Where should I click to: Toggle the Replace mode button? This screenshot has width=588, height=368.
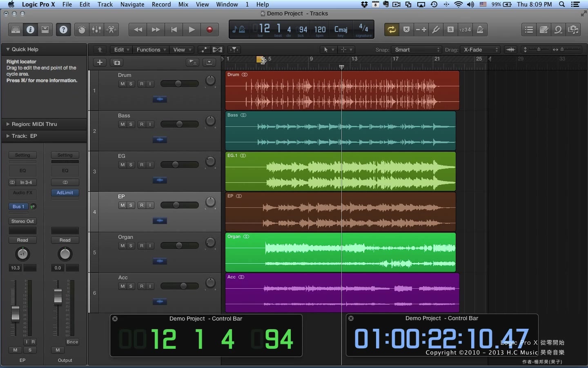point(406,29)
